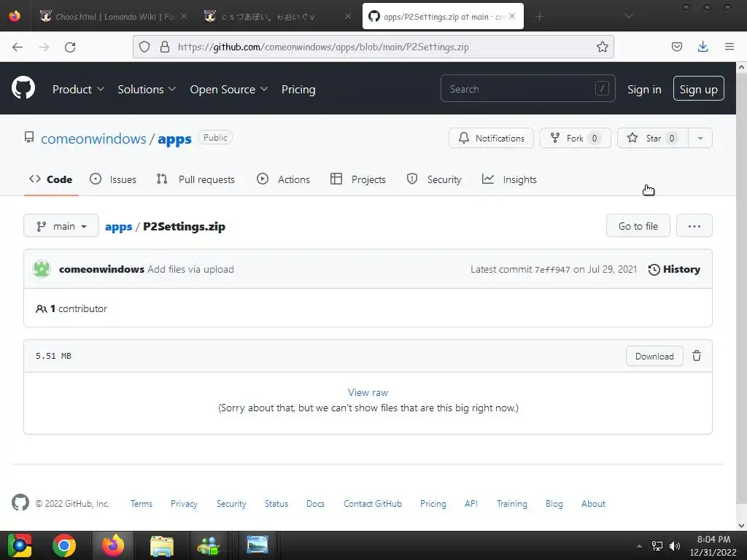Focus the GitHub Search field
Image resolution: width=747 pixels, height=560 pixels.
click(528, 88)
